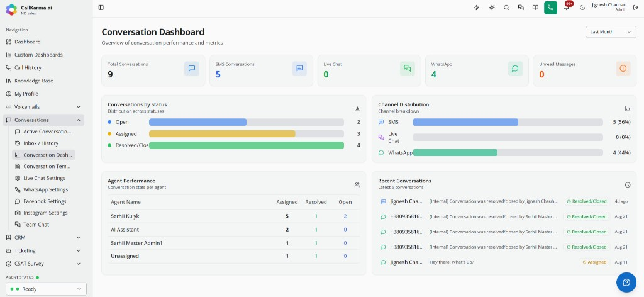Click the Live Chat card icon
Image resolution: width=644 pixels, height=297 pixels.
(408, 69)
